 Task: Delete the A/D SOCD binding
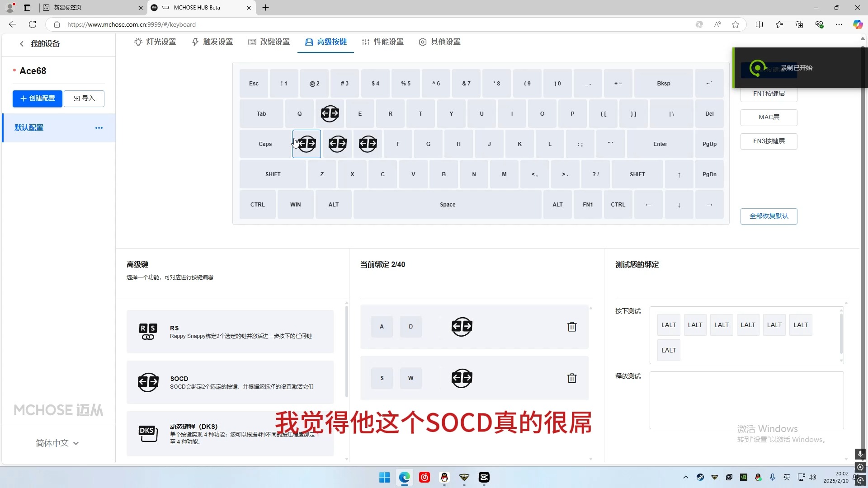(572, 327)
